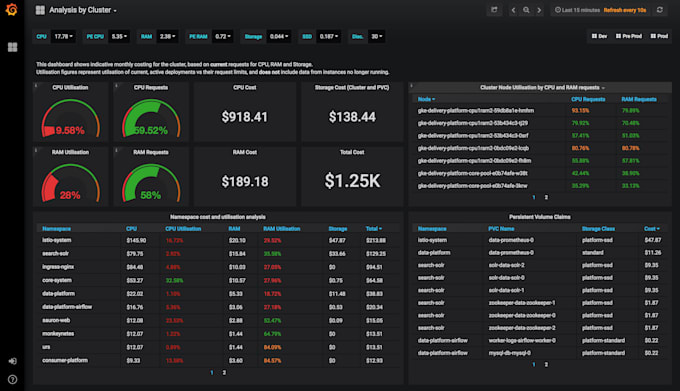
Task: Click PVC name solr-data-solr-2
Action: point(507,265)
